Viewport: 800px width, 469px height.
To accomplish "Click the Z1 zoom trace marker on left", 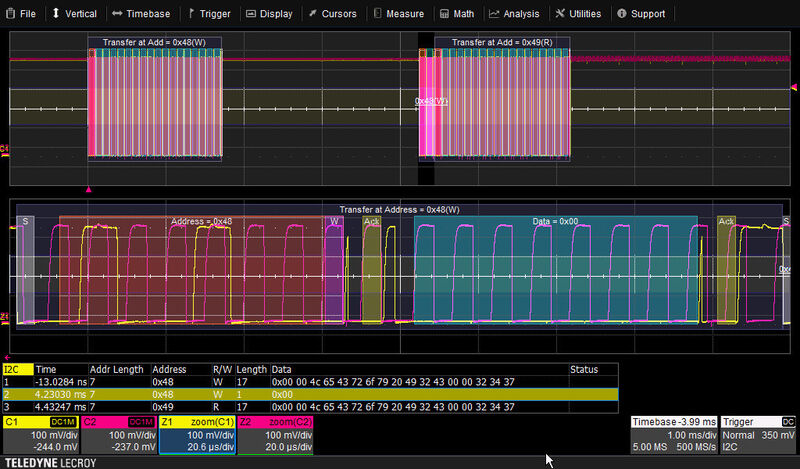I will pos(4,317).
